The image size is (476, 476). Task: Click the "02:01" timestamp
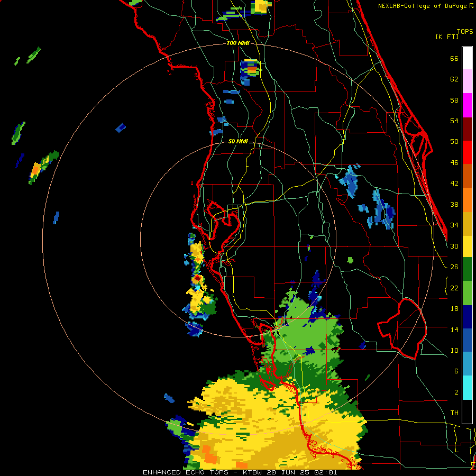pos(327,472)
